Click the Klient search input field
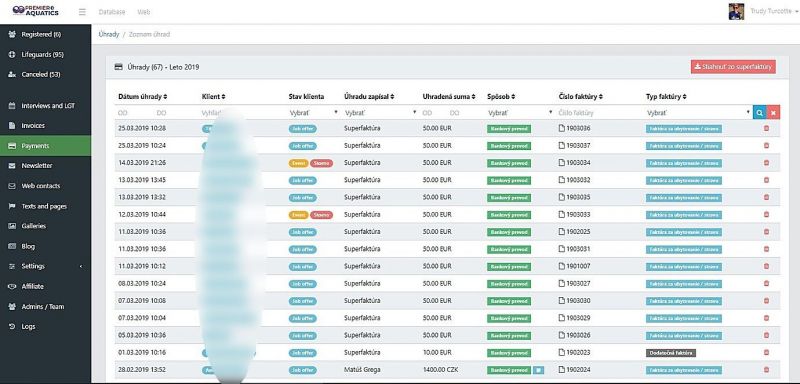 pyautogui.click(x=242, y=113)
